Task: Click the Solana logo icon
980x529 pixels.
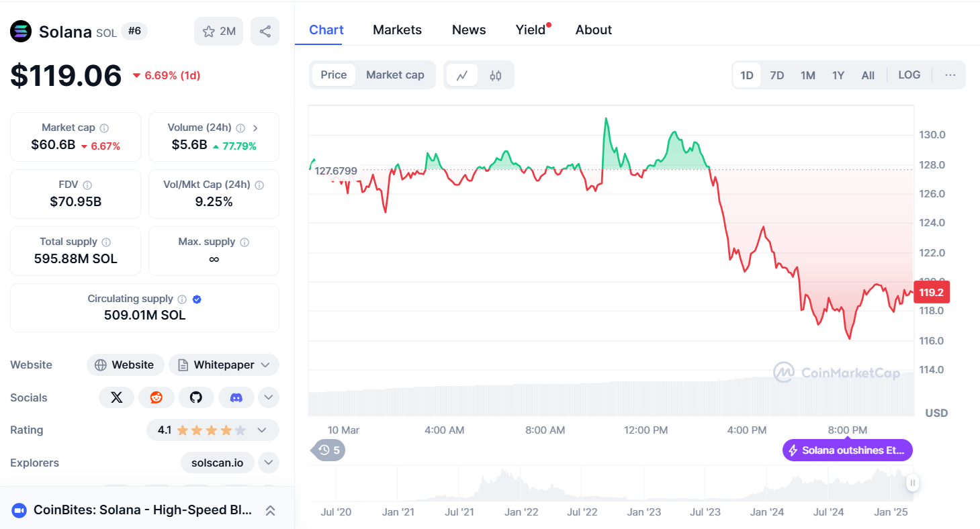Action: pos(21,31)
